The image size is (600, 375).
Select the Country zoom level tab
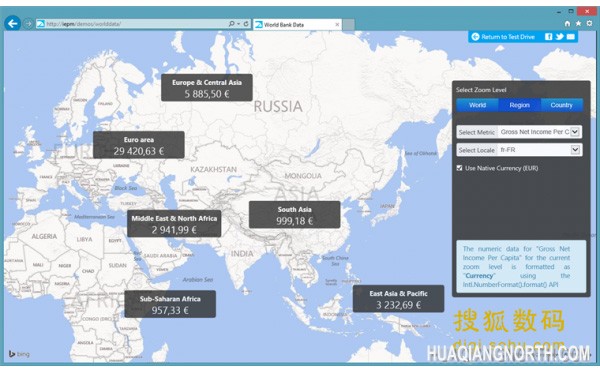tap(561, 105)
